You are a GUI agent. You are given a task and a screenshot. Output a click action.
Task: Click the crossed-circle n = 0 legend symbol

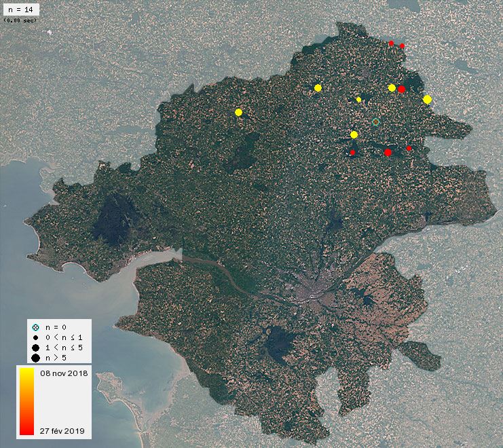click(35, 327)
